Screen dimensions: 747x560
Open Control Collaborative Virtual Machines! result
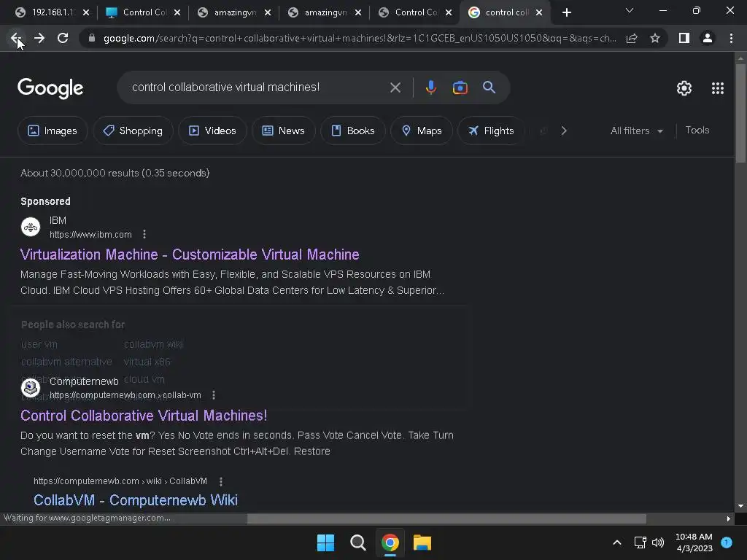(x=144, y=415)
